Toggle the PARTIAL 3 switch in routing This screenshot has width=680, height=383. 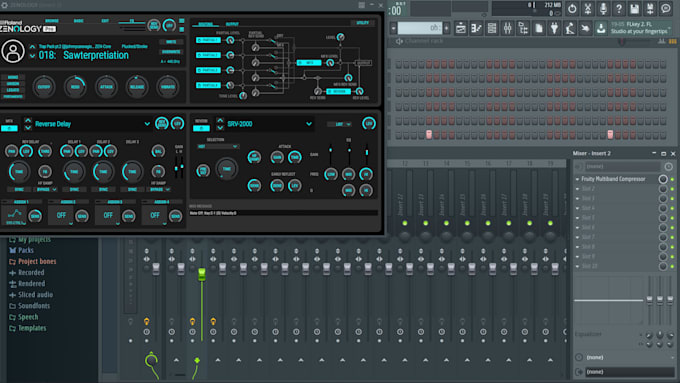click(208, 70)
